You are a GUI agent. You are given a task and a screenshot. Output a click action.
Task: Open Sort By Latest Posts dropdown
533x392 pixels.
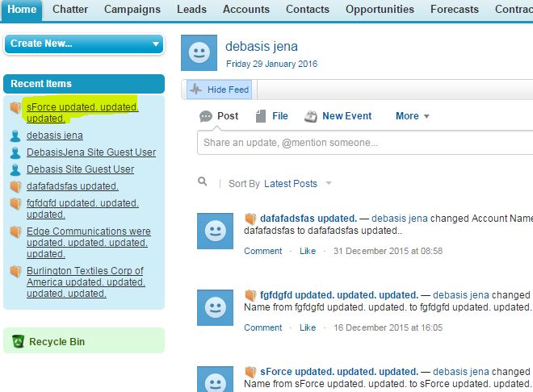click(297, 184)
